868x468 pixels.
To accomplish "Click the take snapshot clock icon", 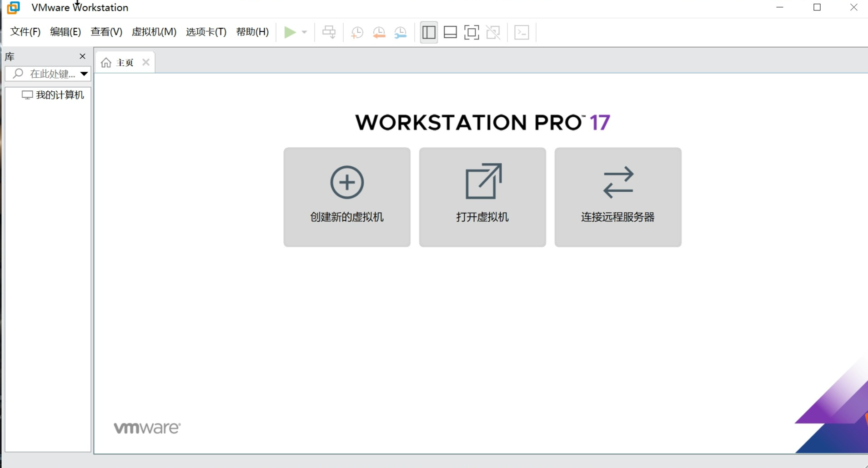I will coord(357,32).
